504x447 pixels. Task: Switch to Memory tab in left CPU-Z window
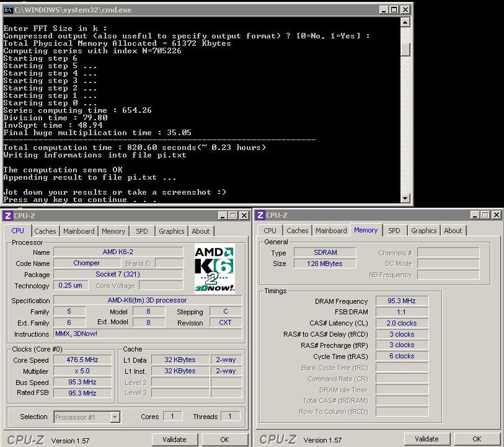[x=113, y=231]
